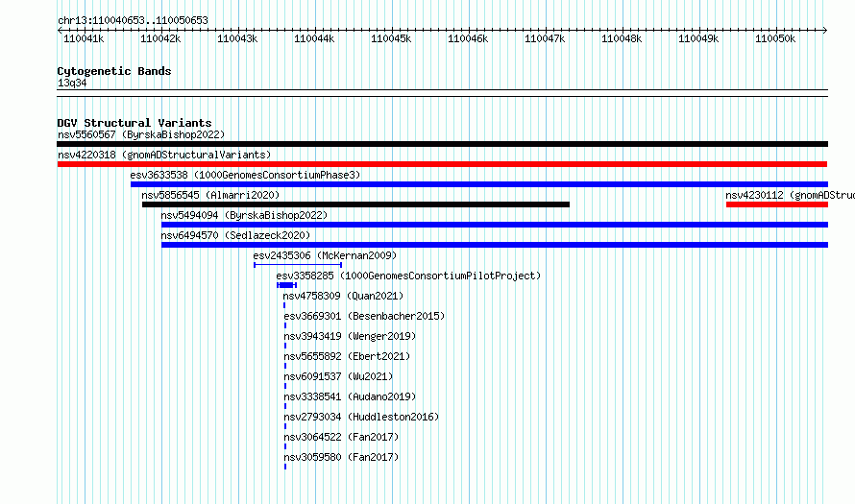Click nsv3943419 (Wenger2019) label
Screen dimensions: 855x504
click(350, 336)
